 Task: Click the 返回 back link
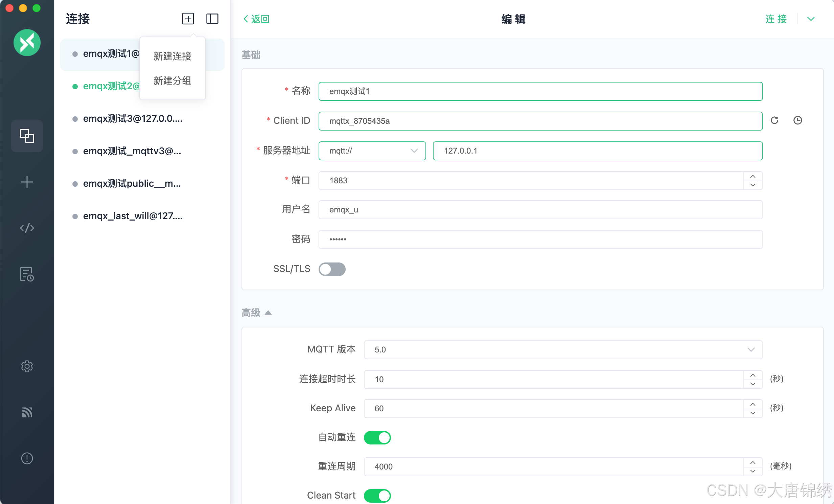click(x=257, y=19)
